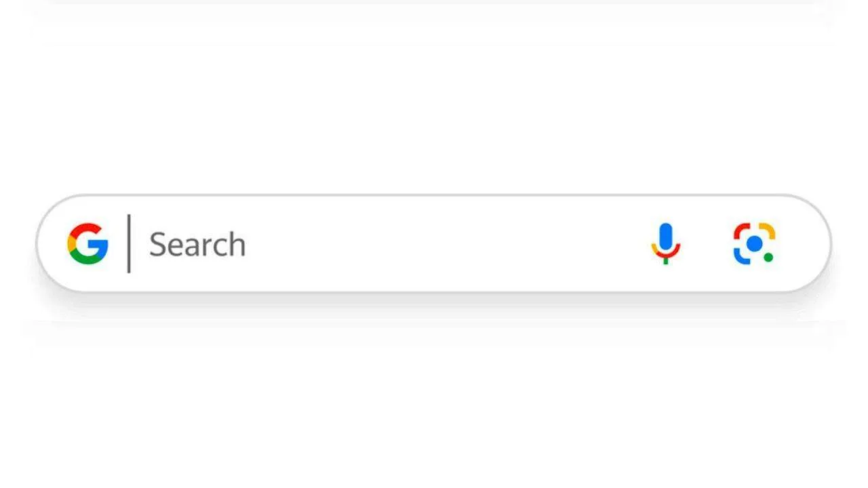The image size is (868, 488).
Task: Select the voice input icon
Action: click(666, 243)
